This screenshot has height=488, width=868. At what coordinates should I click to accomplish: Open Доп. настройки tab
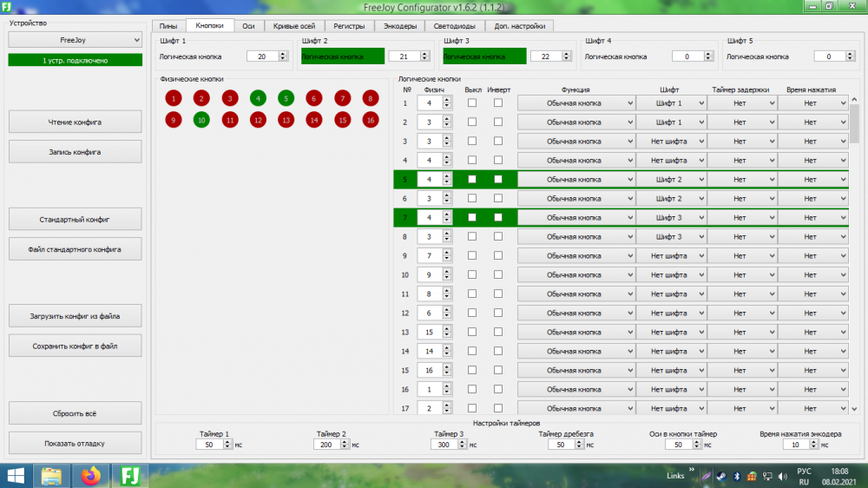pyautogui.click(x=519, y=26)
